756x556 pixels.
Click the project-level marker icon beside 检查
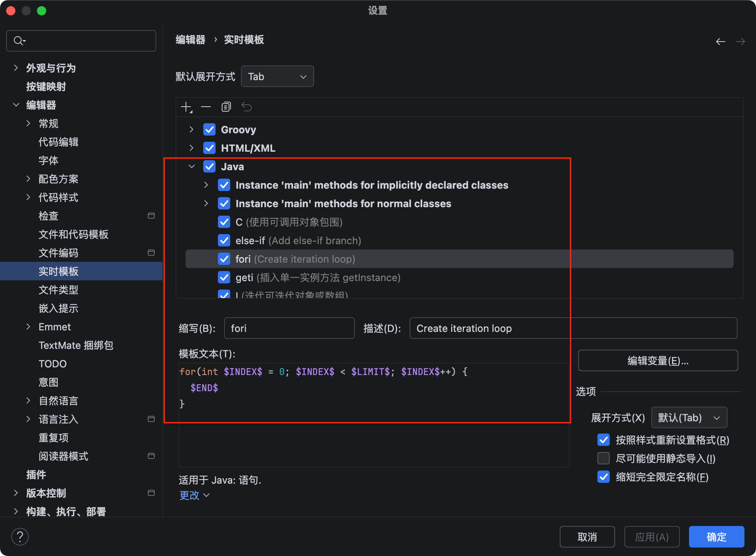click(x=151, y=216)
